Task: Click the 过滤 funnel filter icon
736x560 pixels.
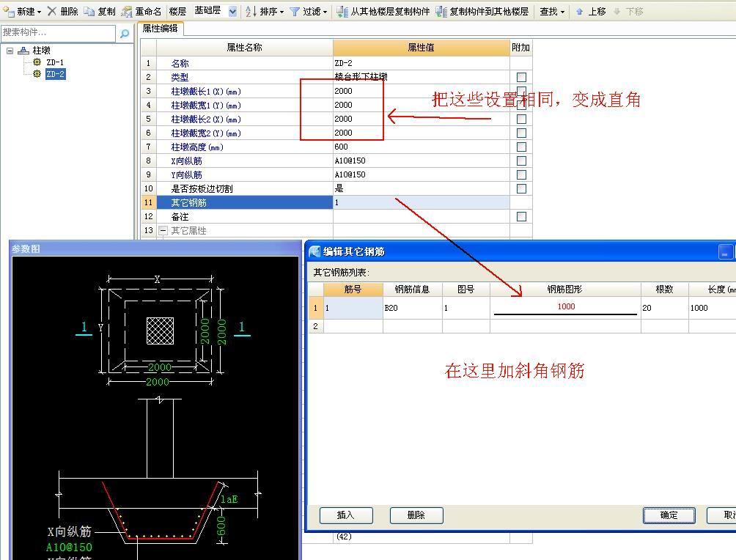Action: (295, 11)
